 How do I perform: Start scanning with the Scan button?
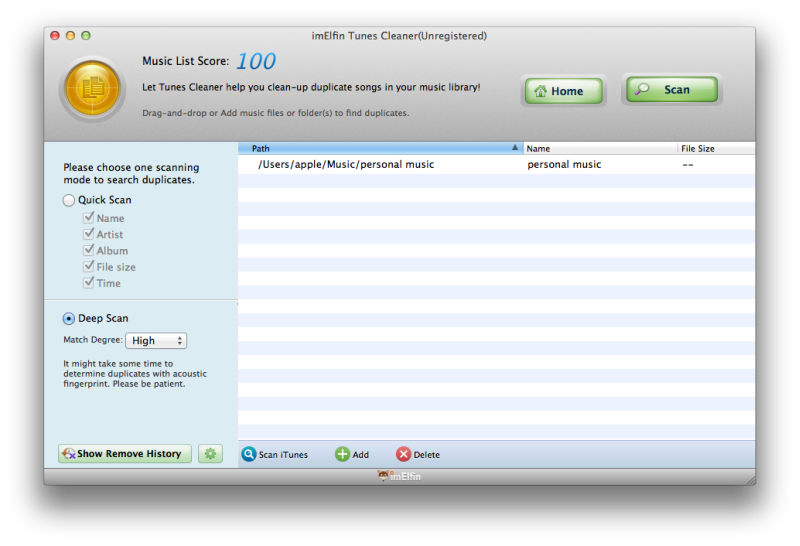[672, 89]
